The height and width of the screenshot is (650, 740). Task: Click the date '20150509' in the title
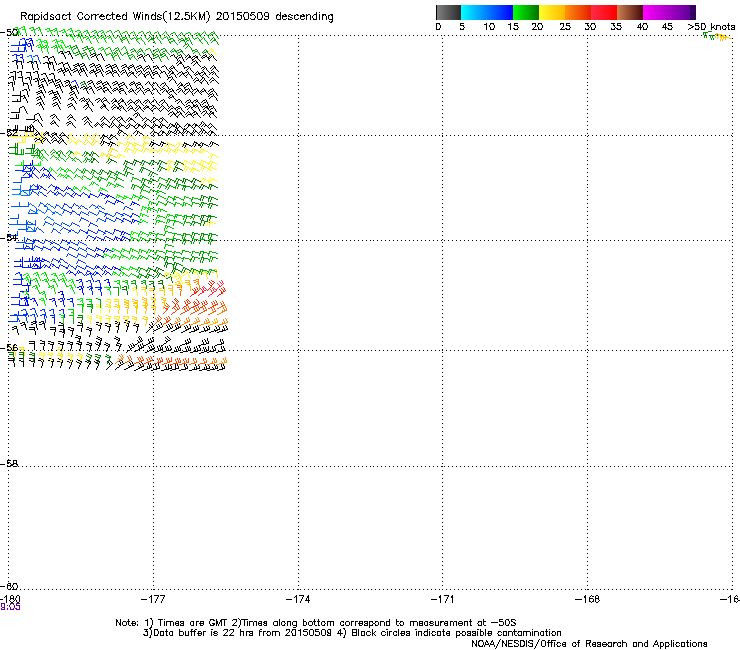(x=242, y=17)
